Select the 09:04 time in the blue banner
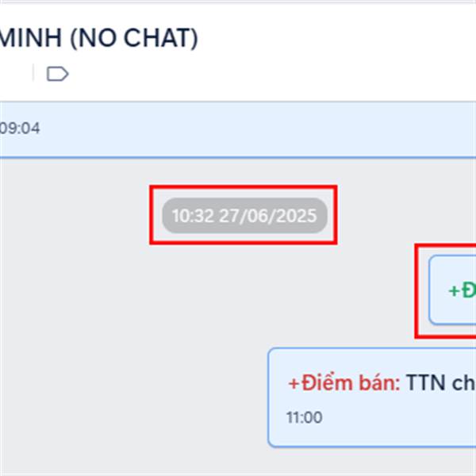This screenshot has width=476, height=476. [20, 128]
